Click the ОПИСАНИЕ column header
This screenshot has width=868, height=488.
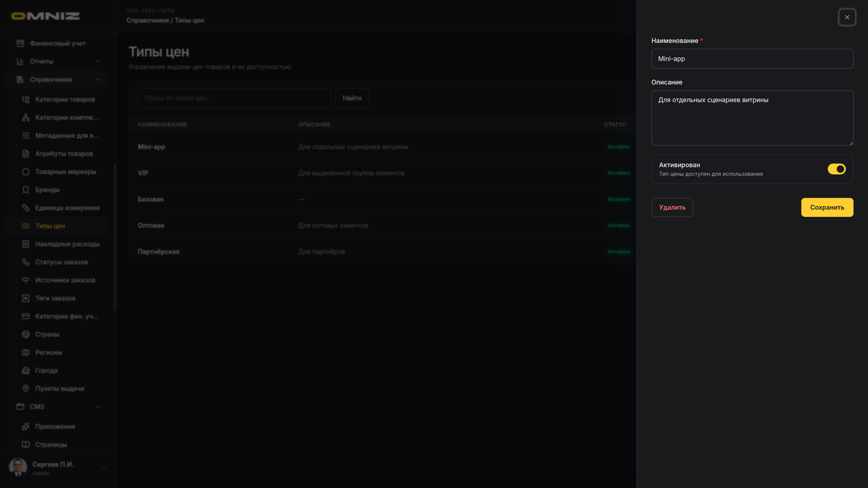point(314,125)
